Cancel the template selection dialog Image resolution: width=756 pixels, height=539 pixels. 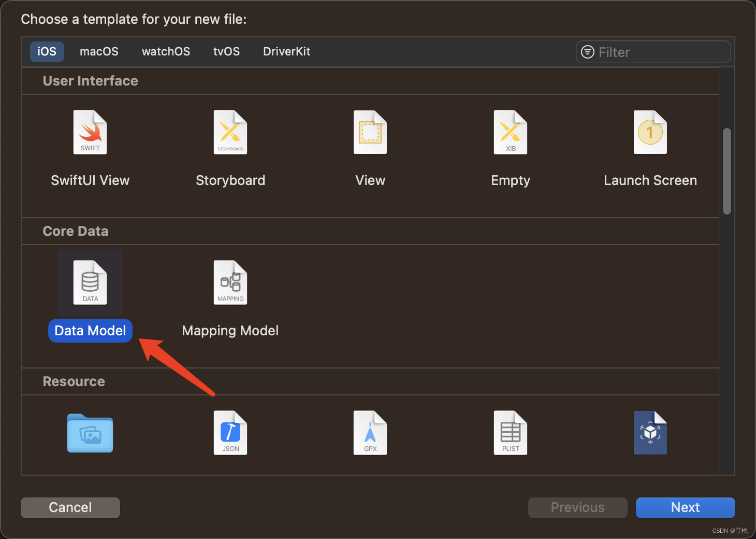click(70, 507)
